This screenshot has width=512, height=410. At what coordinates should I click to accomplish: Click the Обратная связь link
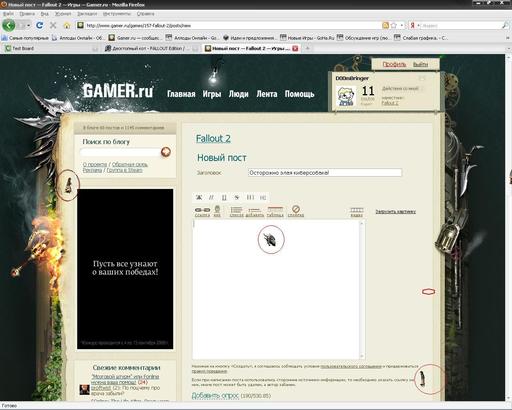(130, 164)
